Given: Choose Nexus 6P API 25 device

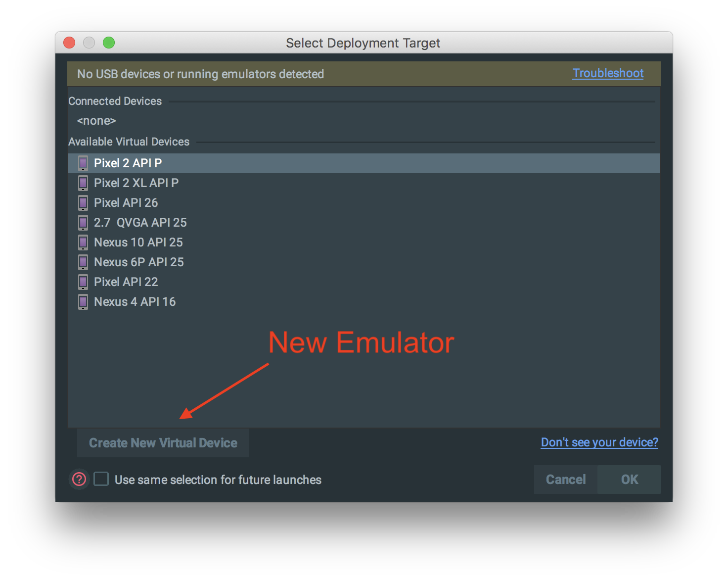Looking at the screenshot, I should pyautogui.click(x=364, y=262).
